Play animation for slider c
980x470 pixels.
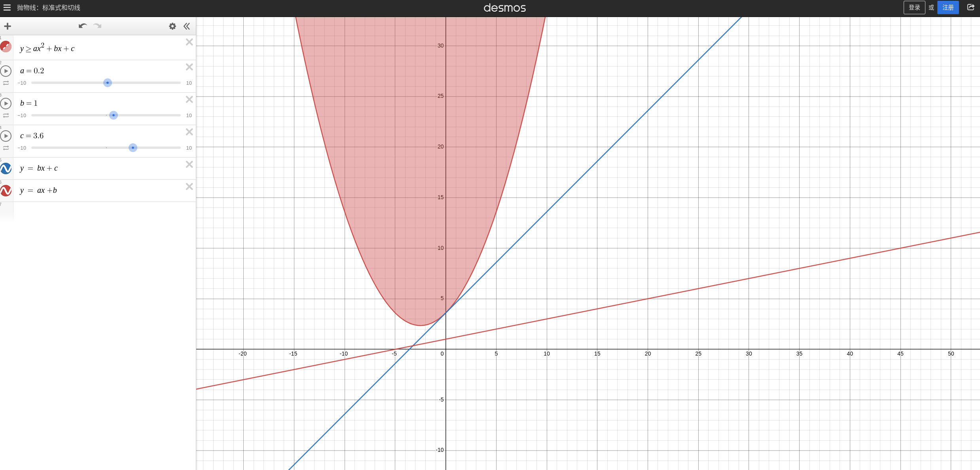point(6,136)
